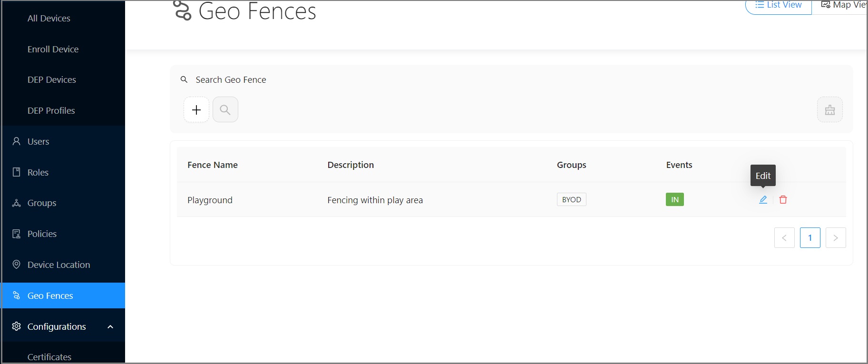Click the BYOD group tag

pyautogui.click(x=571, y=199)
